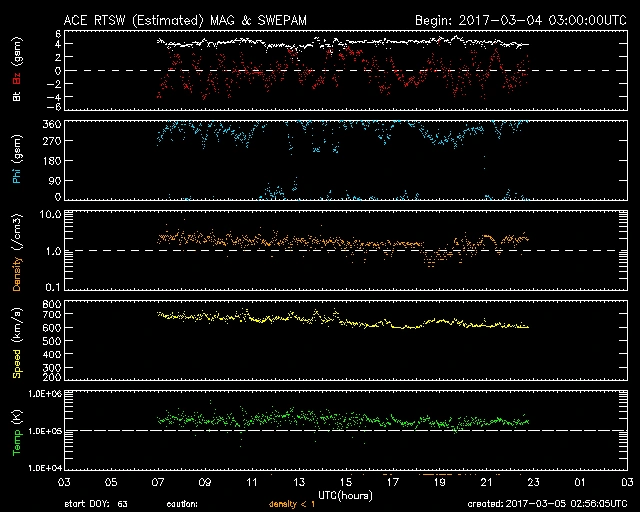This screenshot has height=512, width=640.
Task: Click the 09 hour tick label
Action: [x=204, y=483]
